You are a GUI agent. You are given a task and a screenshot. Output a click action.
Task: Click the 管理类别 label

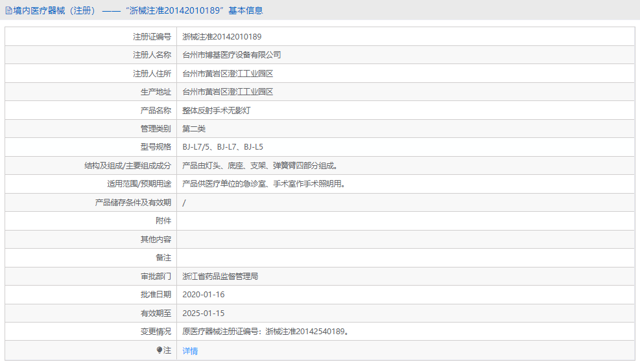[156, 129]
